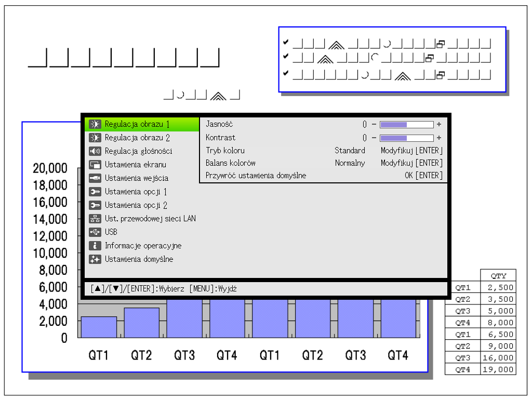Click Modyfikuj [ENTER] for Balans kolorów
Viewport: 532px width, 399px height.
(411, 163)
